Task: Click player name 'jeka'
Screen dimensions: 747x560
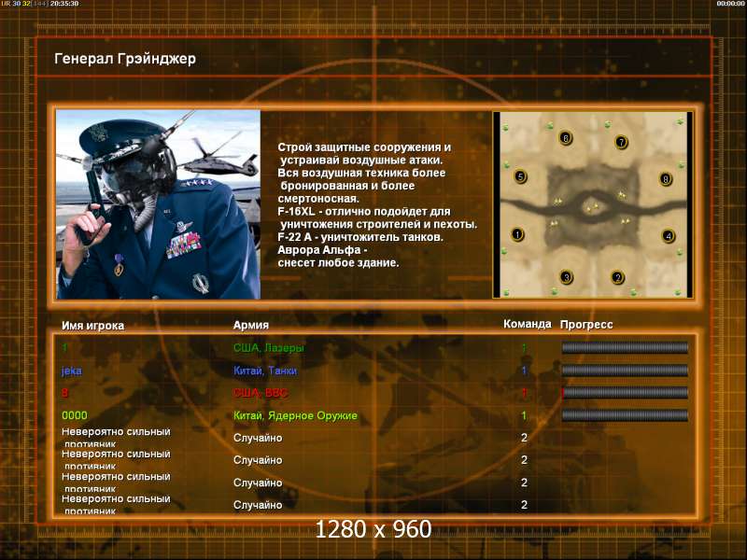Action: (72, 371)
